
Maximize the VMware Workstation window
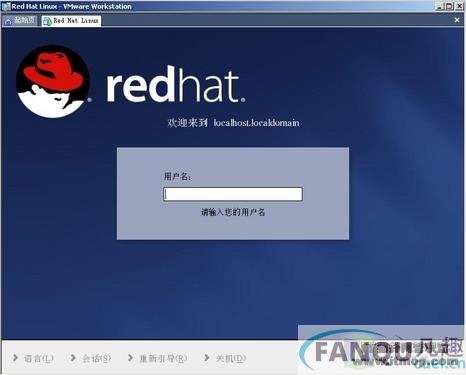pos(449,6)
